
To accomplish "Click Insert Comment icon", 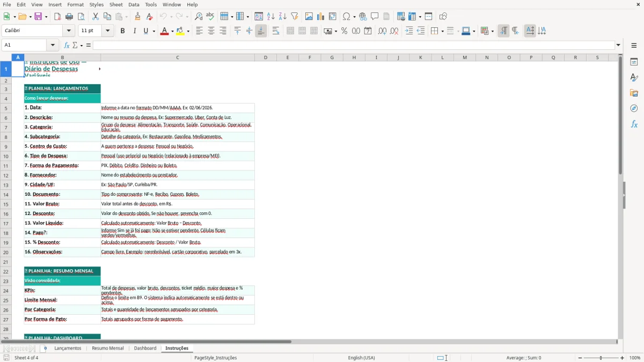I will (375, 17).
